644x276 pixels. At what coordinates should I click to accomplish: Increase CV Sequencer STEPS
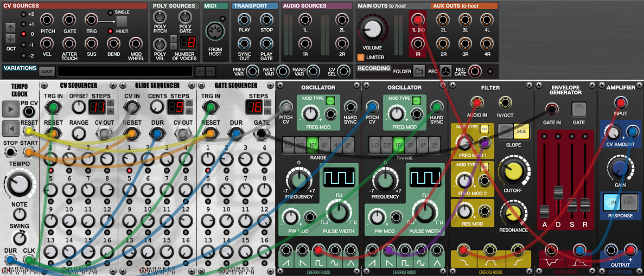coord(110,104)
